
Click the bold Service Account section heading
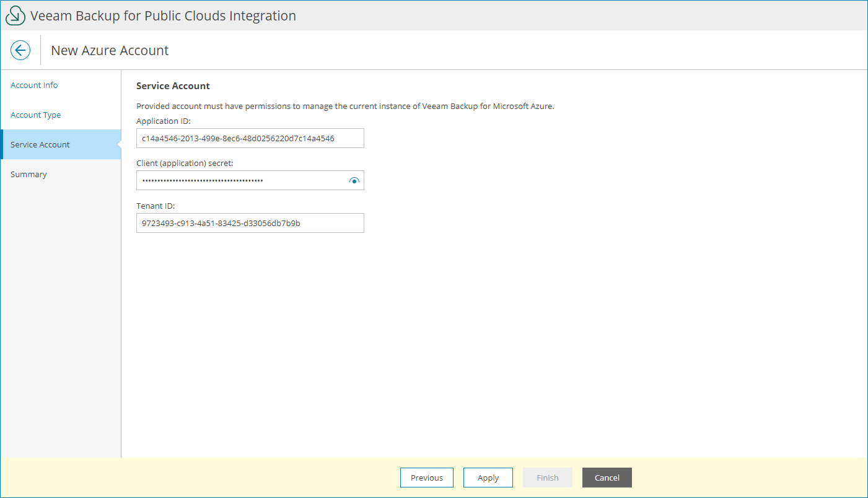pos(173,86)
